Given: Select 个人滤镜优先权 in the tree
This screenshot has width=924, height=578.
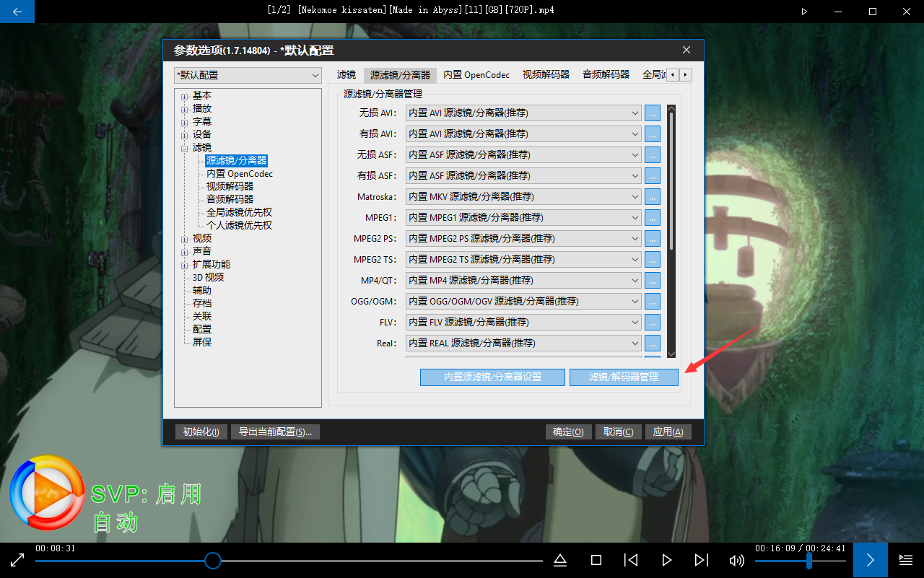Looking at the screenshot, I should click(239, 226).
